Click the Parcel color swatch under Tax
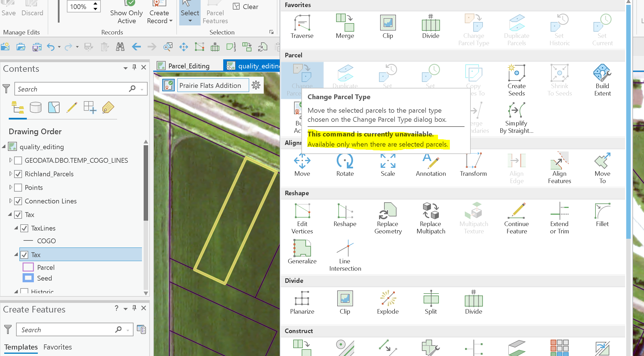The width and height of the screenshot is (644, 356). [28, 267]
